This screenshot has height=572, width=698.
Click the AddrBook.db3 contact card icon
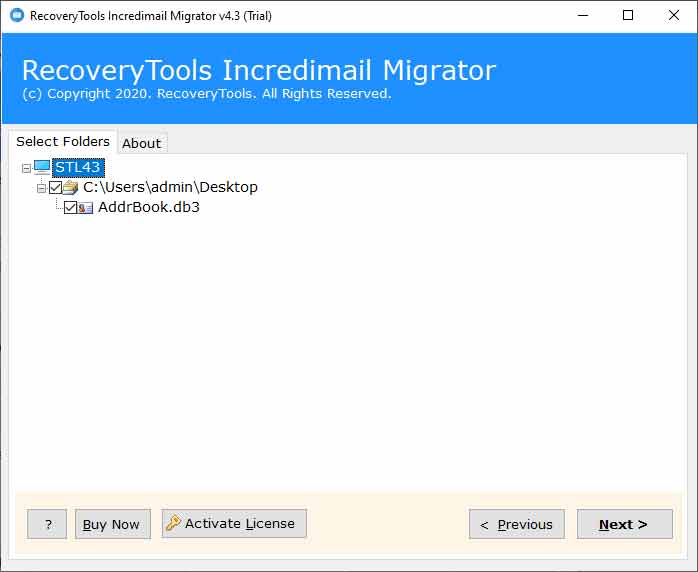click(x=85, y=207)
